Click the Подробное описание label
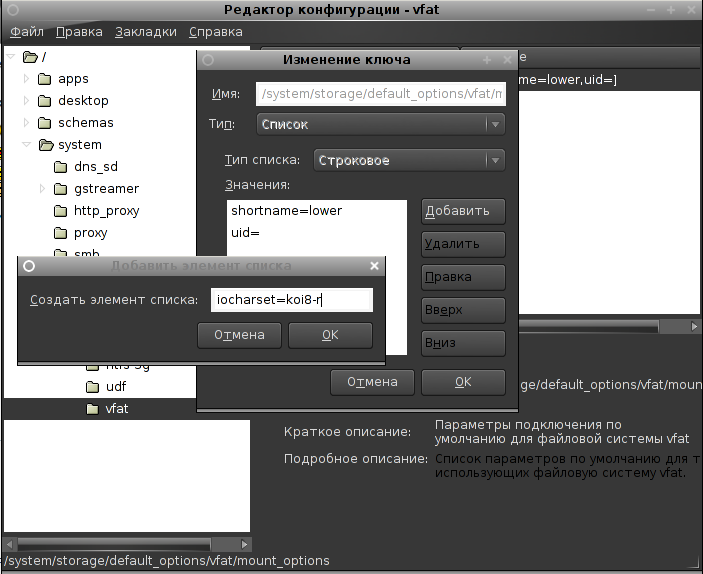 tap(356, 459)
